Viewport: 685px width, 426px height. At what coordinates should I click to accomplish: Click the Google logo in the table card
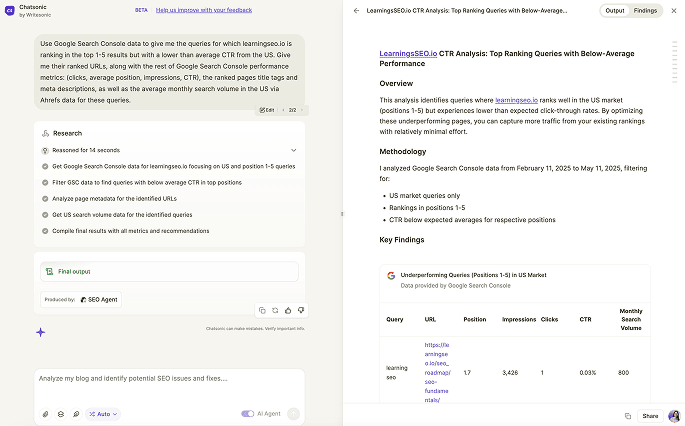[391, 276]
